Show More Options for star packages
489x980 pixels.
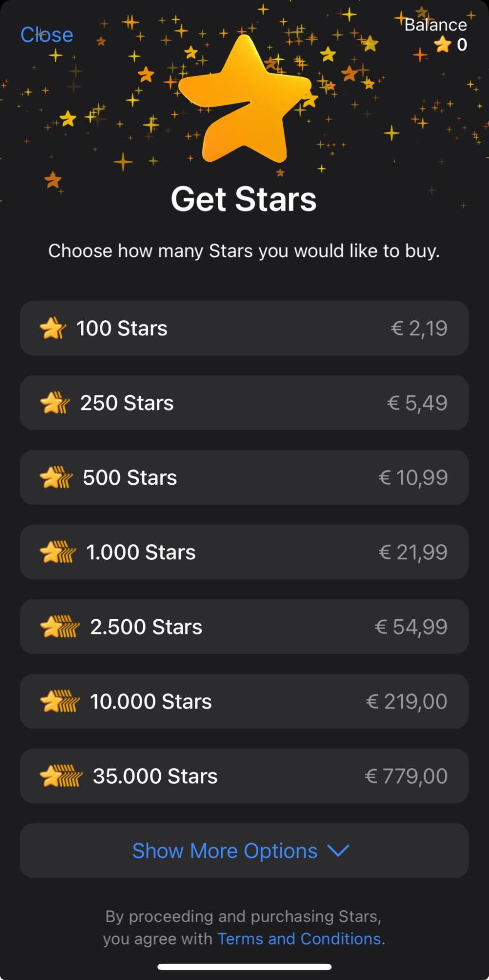[x=225, y=851]
